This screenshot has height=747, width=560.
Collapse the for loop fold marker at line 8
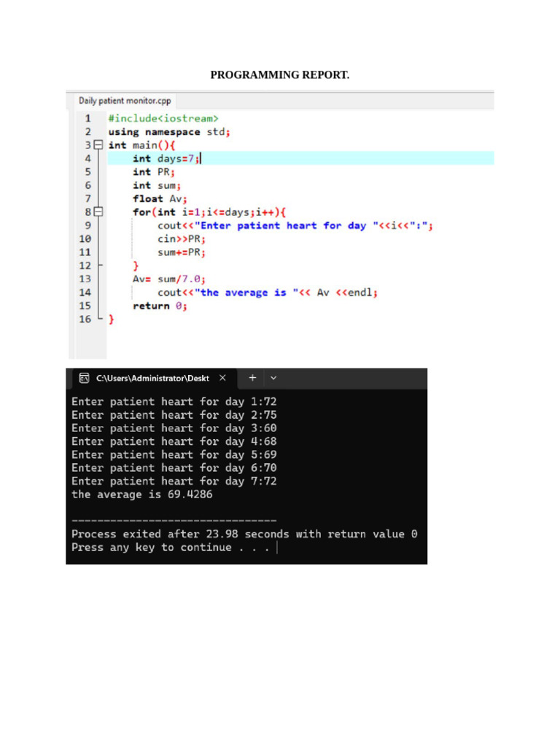[98, 212]
